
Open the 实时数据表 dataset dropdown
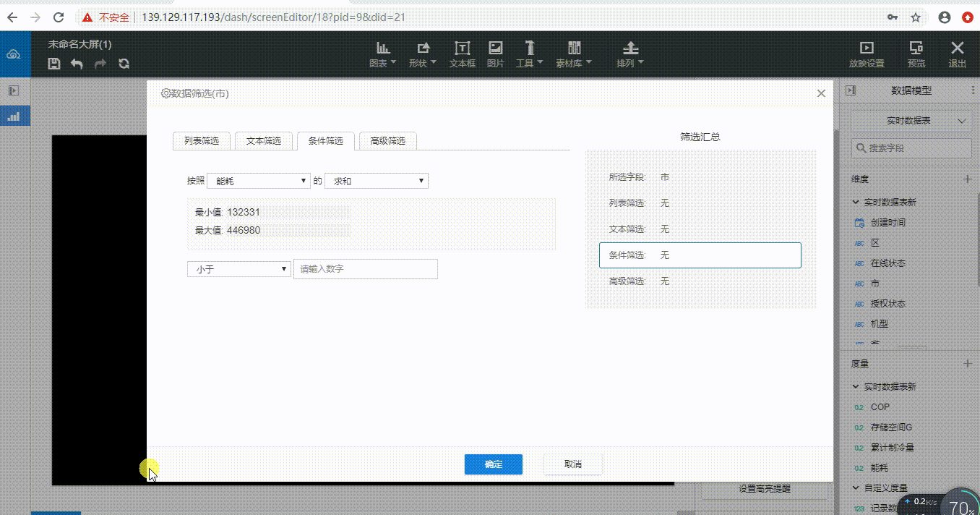pos(911,121)
